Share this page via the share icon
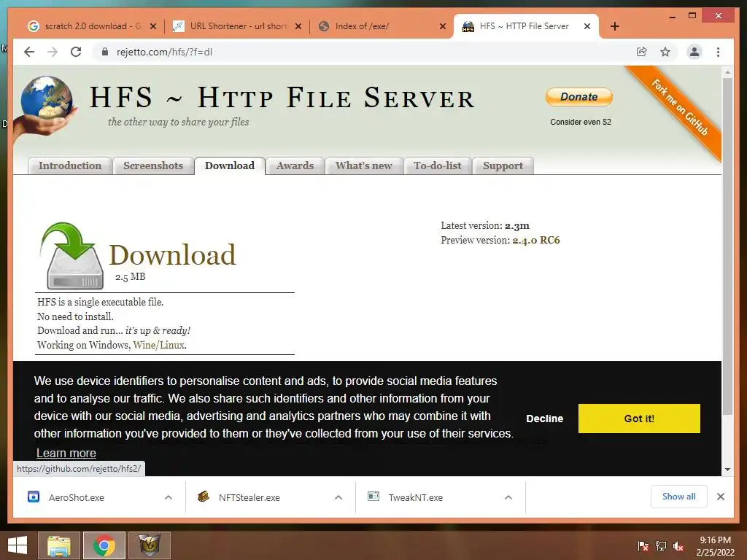747x560 pixels. tap(642, 52)
